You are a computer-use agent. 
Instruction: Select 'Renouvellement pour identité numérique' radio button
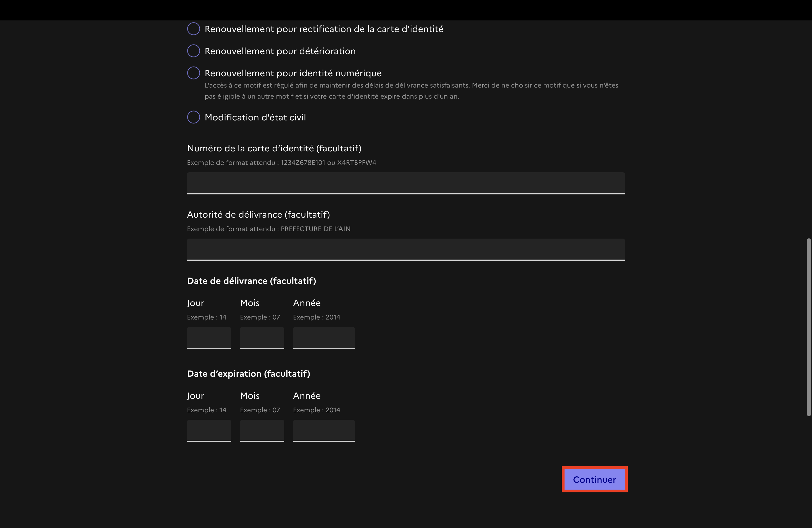click(193, 73)
